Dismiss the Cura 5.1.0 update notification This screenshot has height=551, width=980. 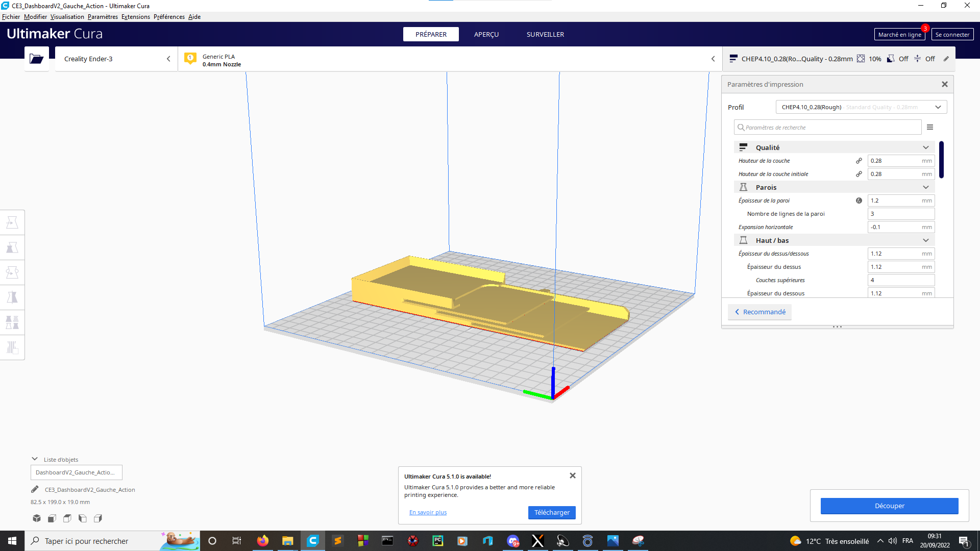point(573,475)
